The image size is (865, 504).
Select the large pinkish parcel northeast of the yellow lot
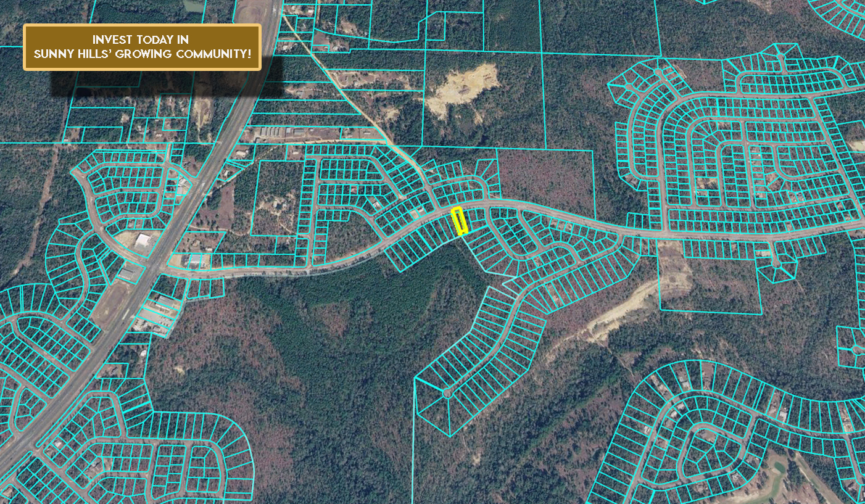pyautogui.click(x=545, y=175)
